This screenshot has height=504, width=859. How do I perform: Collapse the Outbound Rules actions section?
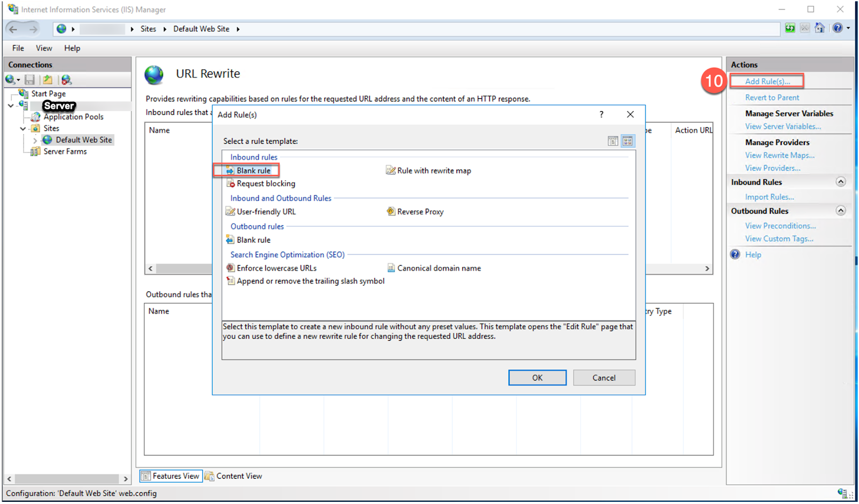point(841,211)
